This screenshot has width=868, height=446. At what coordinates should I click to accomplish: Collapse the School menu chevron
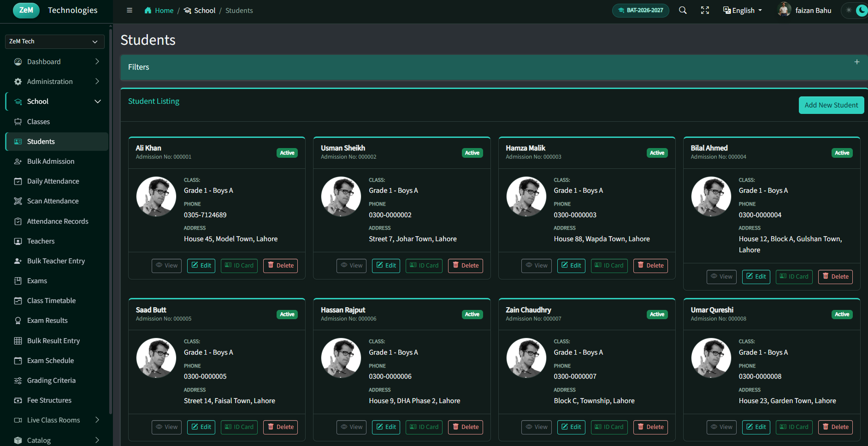point(97,101)
